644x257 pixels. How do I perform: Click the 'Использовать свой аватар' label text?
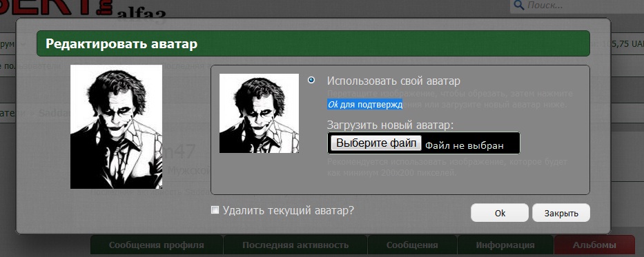(x=393, y=81)
